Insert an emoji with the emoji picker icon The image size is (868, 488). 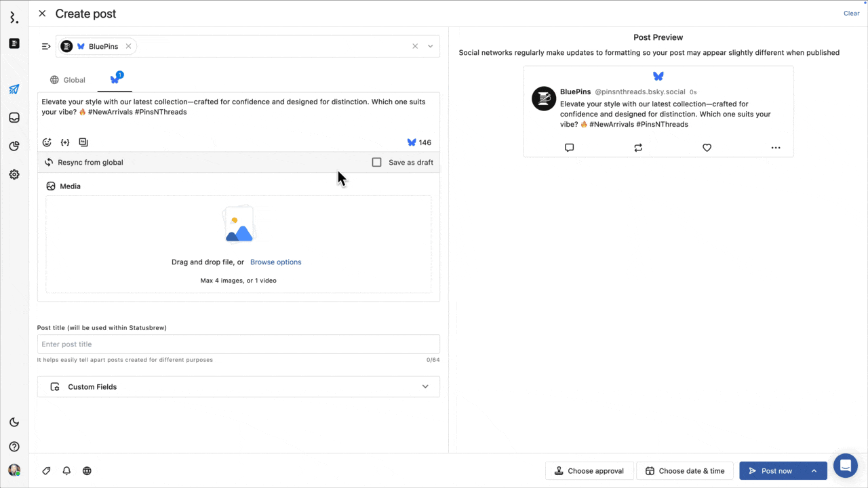pyautogui.click(x=47, y=142)
